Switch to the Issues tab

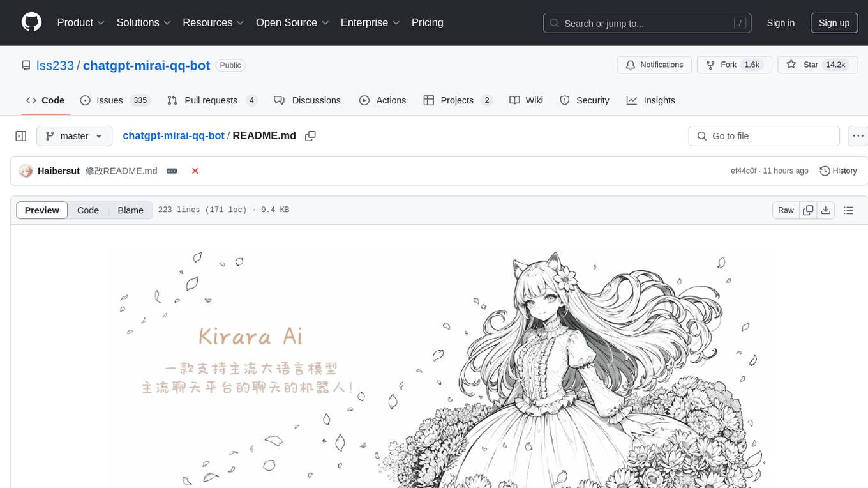(x=115, y=100)
